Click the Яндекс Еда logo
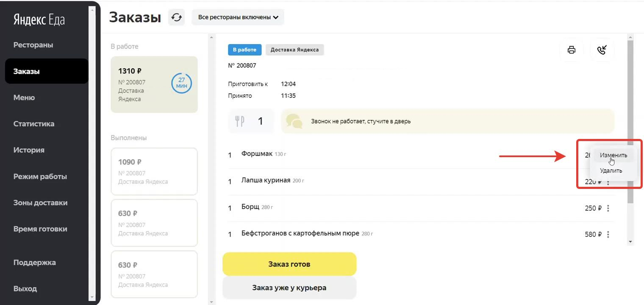This screenshot has width=644, height=305. point(39,20)
